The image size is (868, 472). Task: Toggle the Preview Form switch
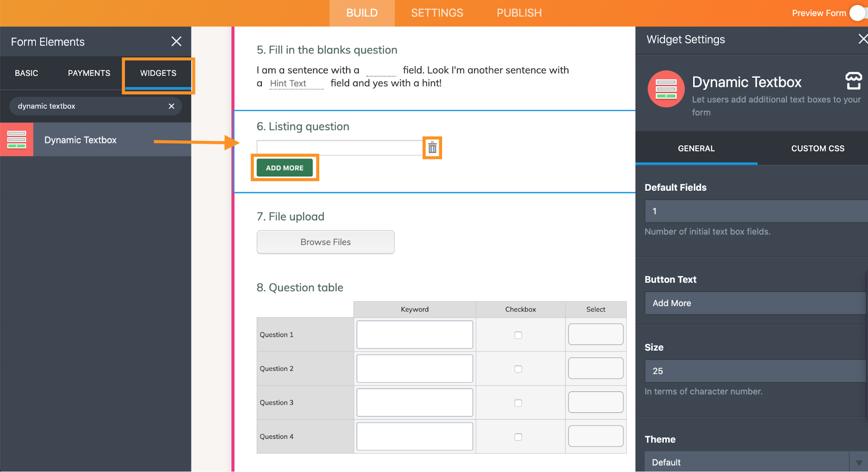858,13
